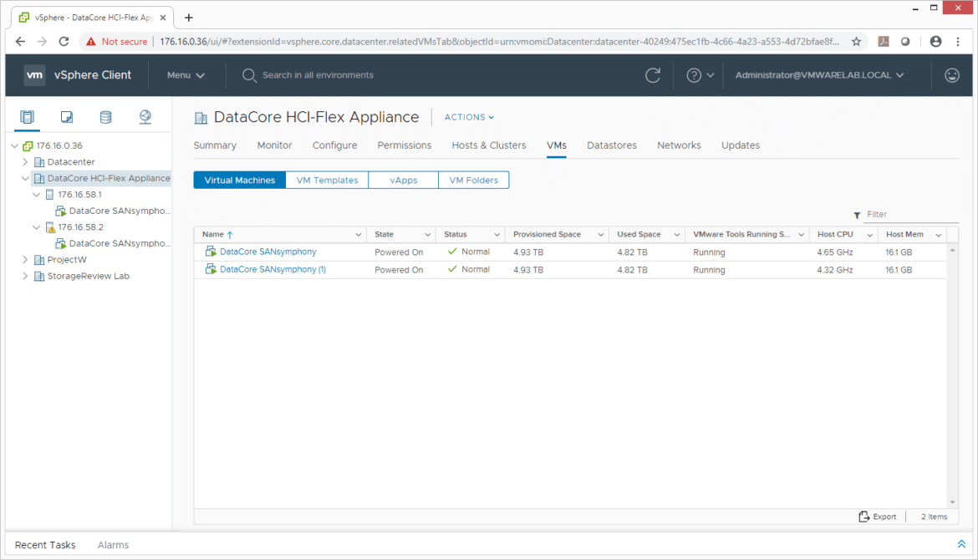
Task: Expand the Datacenter tree node
Action: 26,162
